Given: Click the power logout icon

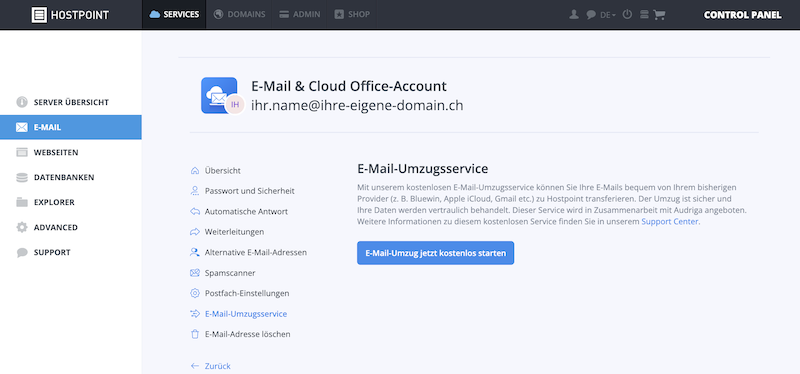Looking at the screenshot, I should (628, 14).
